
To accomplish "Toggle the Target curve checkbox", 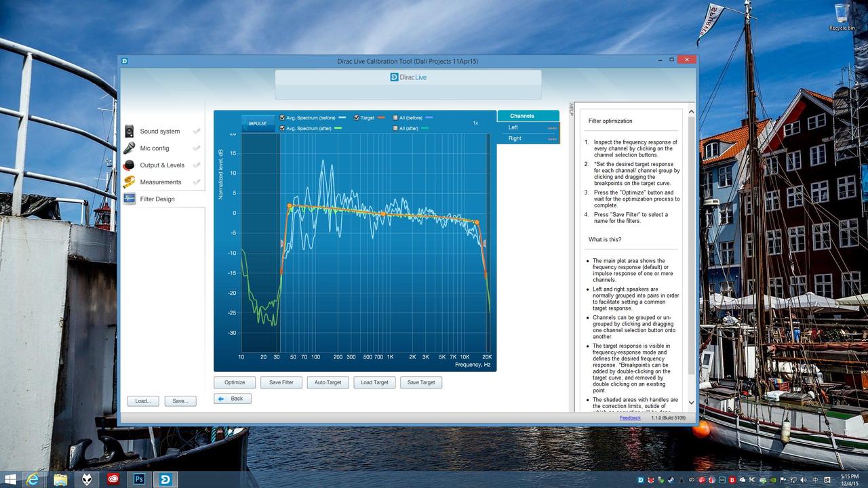I will pos(357,118).
